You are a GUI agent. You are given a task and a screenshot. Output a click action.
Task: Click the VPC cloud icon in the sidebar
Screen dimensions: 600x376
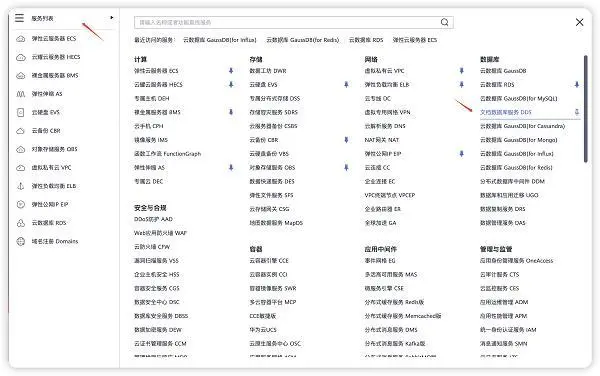point(21,168)
